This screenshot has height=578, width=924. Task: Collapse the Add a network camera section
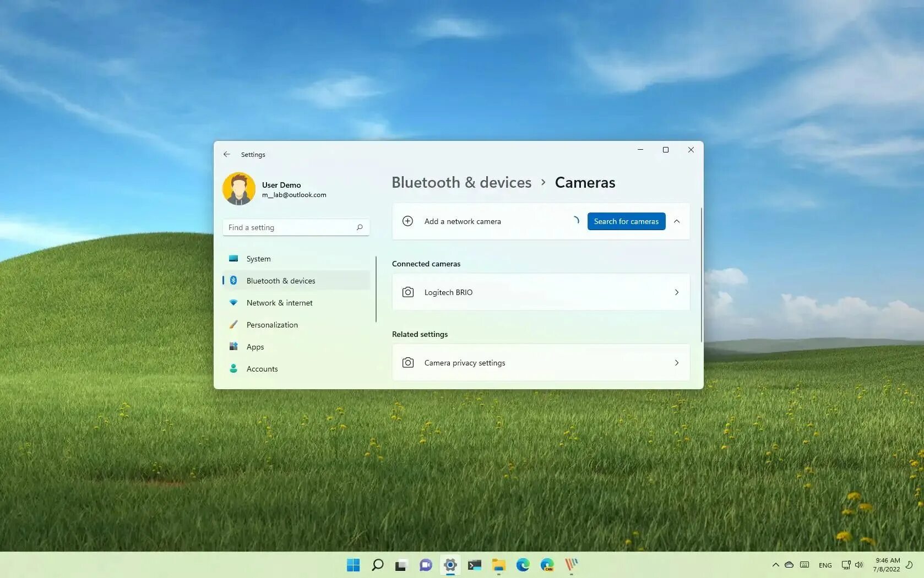(x=677, y=221)
